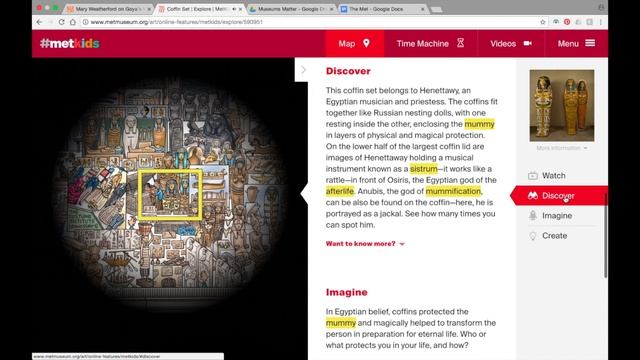640x360 pixels.
Task: Open the hamburger Menu
Action: point(576,44)
